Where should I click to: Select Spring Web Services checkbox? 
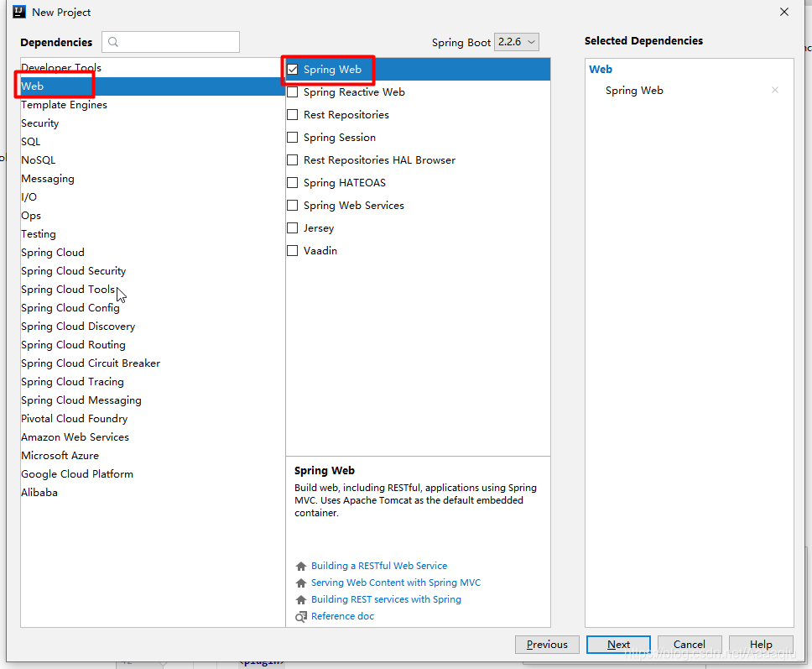293,205
